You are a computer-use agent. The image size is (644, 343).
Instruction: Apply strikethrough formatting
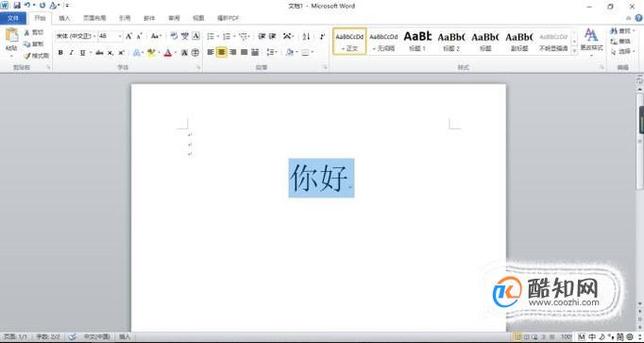(x=99, y=53)
